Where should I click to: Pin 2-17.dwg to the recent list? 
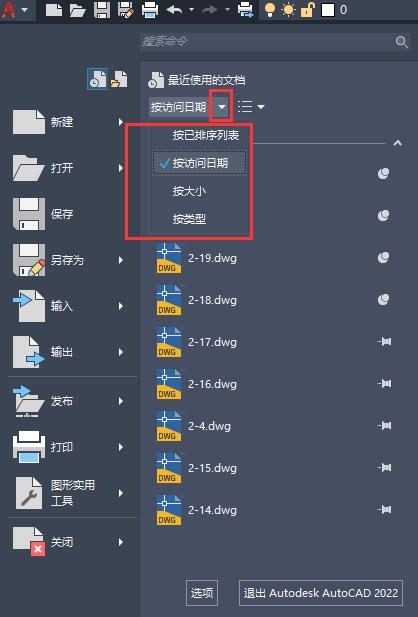[384, 342]
